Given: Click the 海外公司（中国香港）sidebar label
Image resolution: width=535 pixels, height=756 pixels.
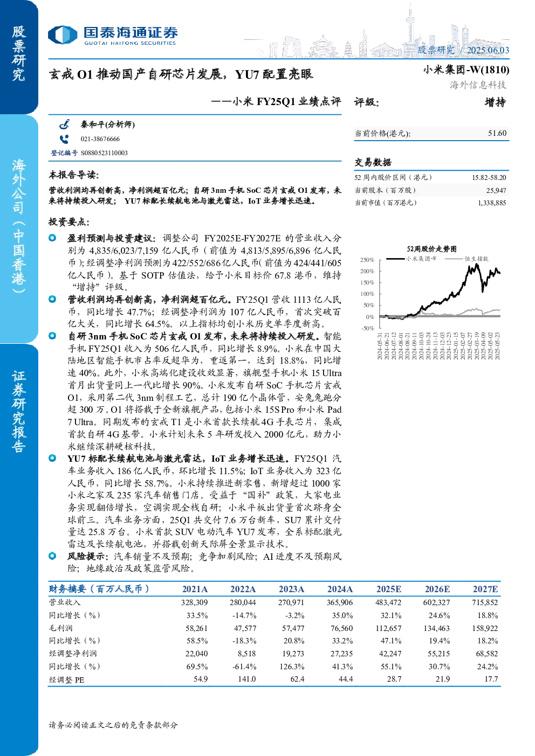Looking at the screenshot, I should click(19, 225).
